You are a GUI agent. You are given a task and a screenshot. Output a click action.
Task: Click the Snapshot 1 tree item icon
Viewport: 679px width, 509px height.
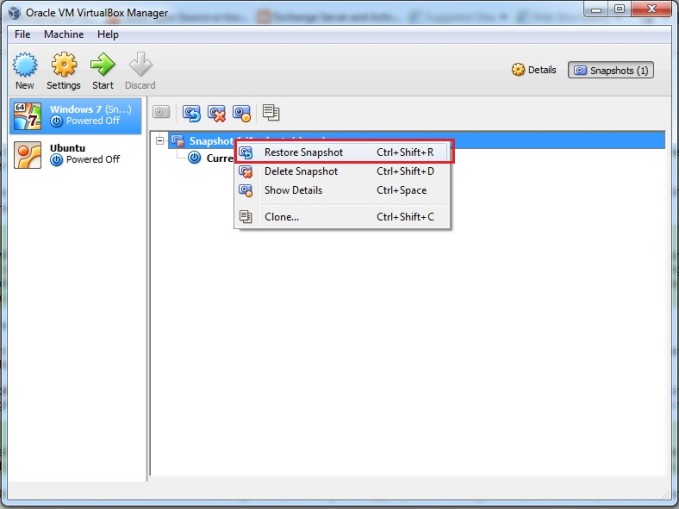(x=178, y=140)
